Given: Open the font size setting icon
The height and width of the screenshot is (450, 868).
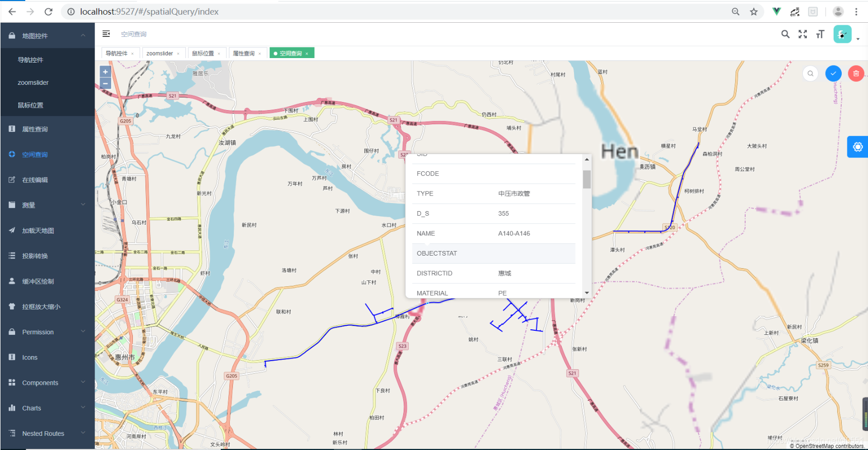Looking at the screenshot, I should pos(820,34).
